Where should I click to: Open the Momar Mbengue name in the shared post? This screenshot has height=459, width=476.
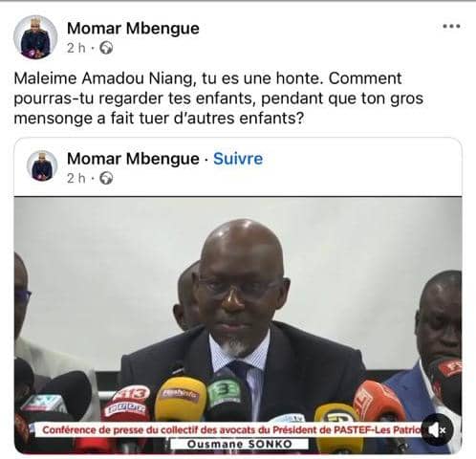click(x=133, y=159)
